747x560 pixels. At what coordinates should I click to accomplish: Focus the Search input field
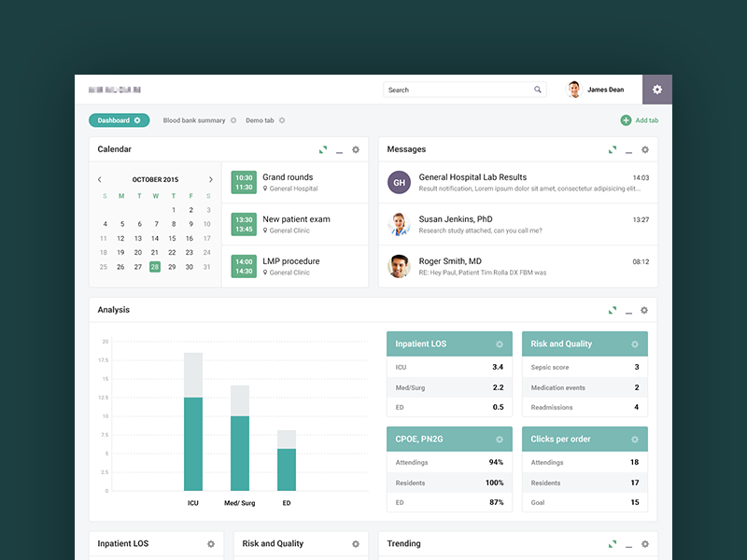point(465,90)
